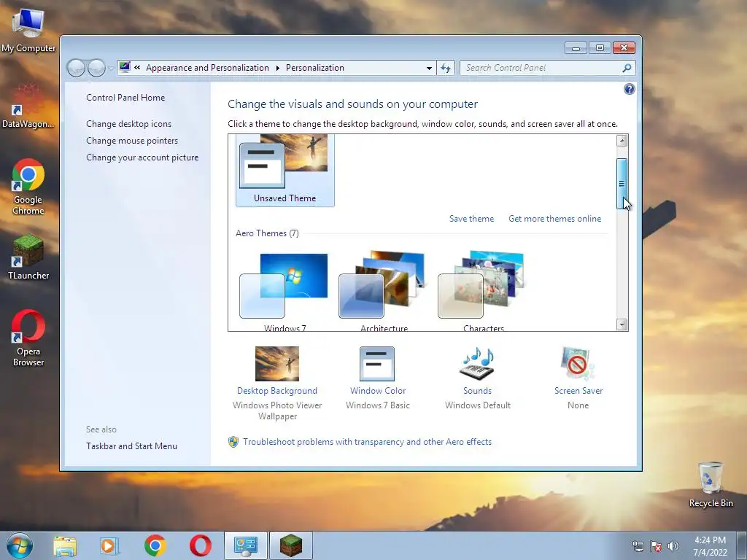The image size is (747, 560).
Task: Expand the breadcrumb overflow chevron
Action: coord(137,68)
